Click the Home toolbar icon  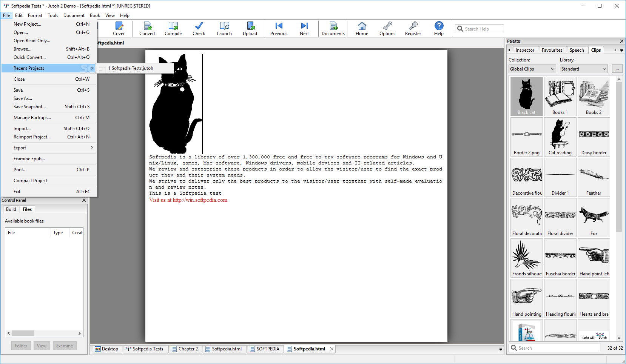pyautogui.click(x=362, y=29)
